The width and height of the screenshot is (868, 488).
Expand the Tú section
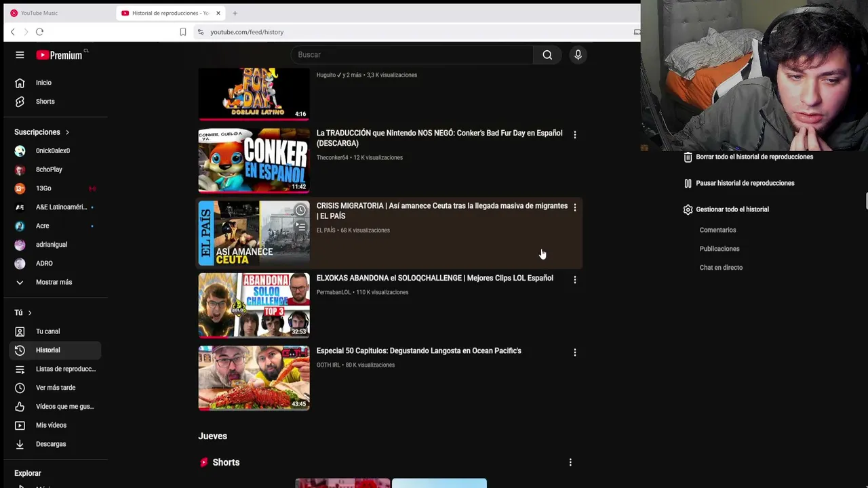tap(23, 312)
